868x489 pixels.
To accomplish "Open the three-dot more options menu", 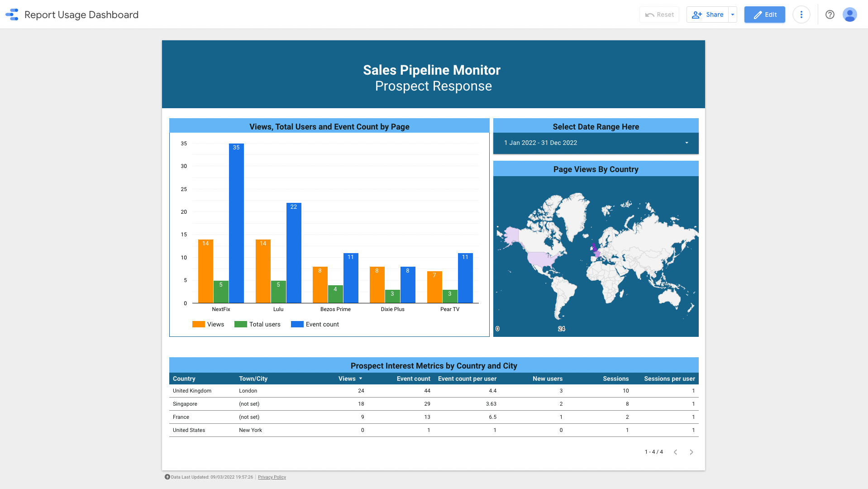I will click(x=801, y=14).
